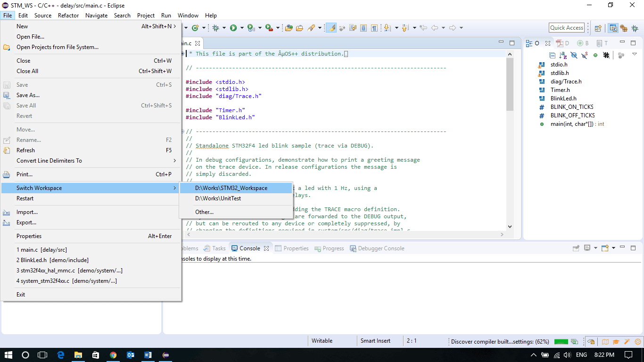The height and width of the screenshot is (362, 644).
Task: Open recent file 2 BlinkLed.h
Action: click(91, 260)
